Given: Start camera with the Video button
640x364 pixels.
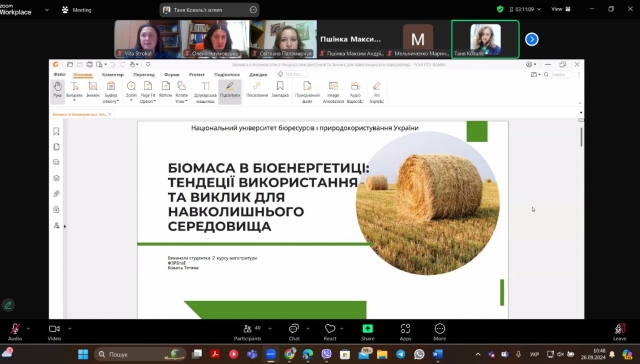Looking at the screenshot, I should 54,332.
